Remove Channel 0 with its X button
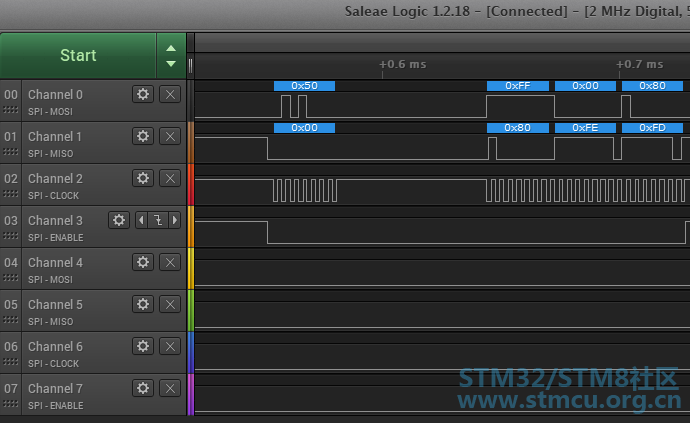Viewport: 690px width, 423px height. [x=170, y=94]
